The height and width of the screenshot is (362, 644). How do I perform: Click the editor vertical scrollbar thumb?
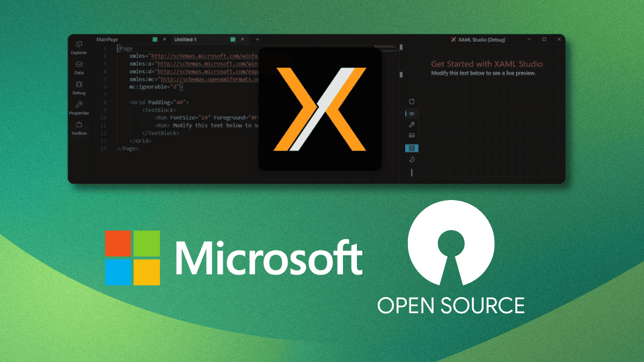[400, 74]
